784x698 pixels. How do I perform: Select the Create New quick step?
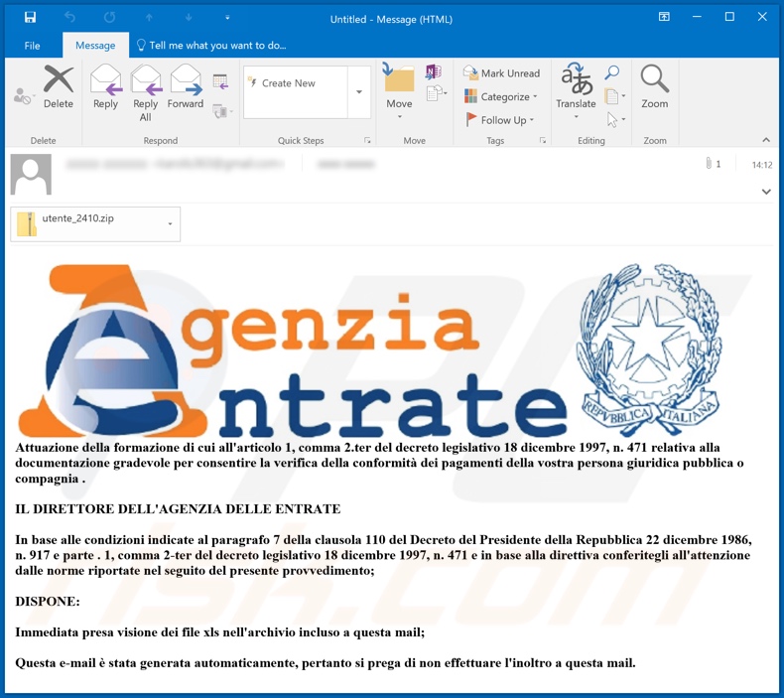[296, 83]
